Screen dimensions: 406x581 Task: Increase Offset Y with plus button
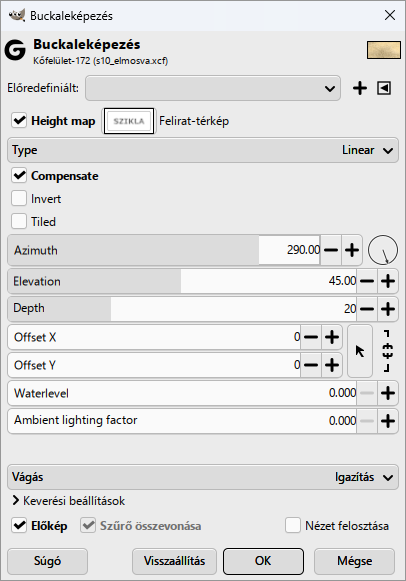[332, 365]
